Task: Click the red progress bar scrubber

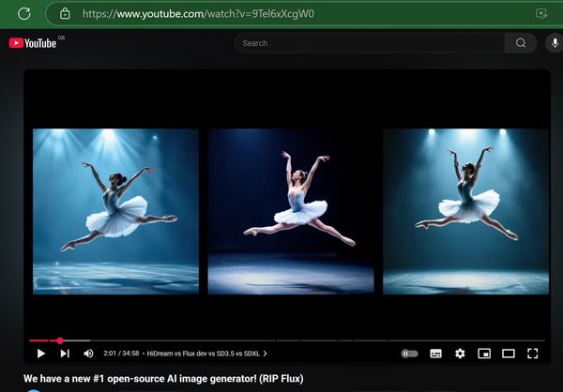Action: [60, 340]
